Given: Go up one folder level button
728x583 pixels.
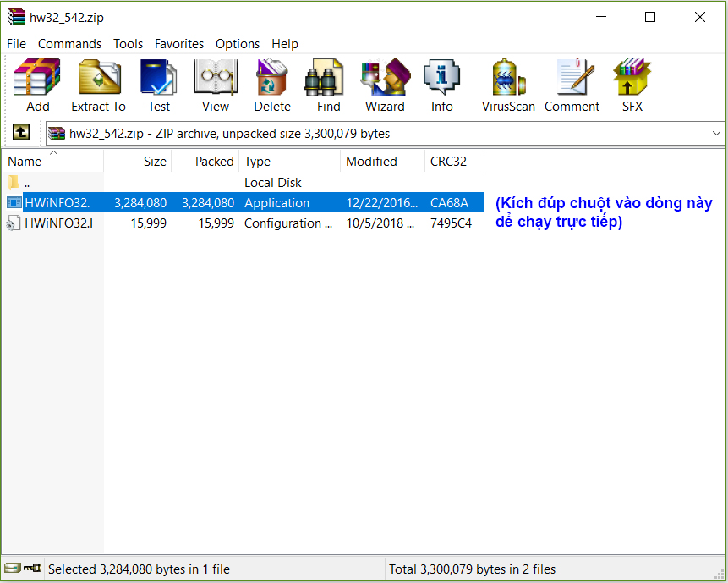Looking at the screenshot, I should coord(21,132).
